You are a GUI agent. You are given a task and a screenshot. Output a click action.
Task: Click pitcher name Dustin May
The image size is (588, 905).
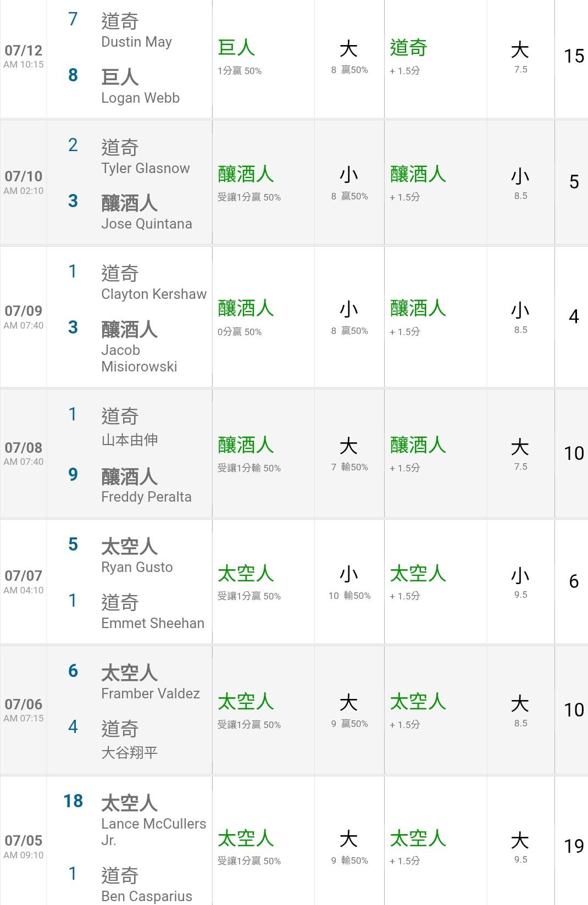(136, 42)
